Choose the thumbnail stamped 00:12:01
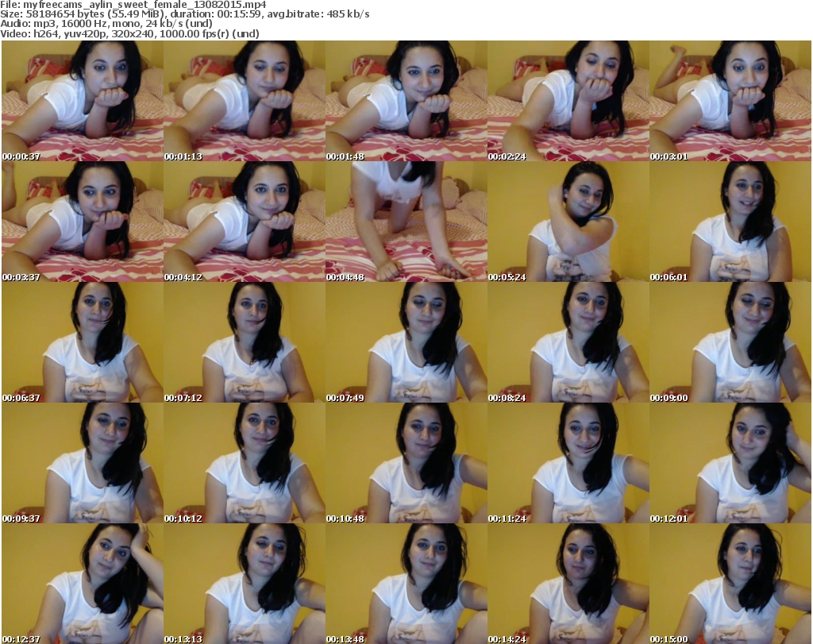Screen dimensions: 813x644 point(730,462)
